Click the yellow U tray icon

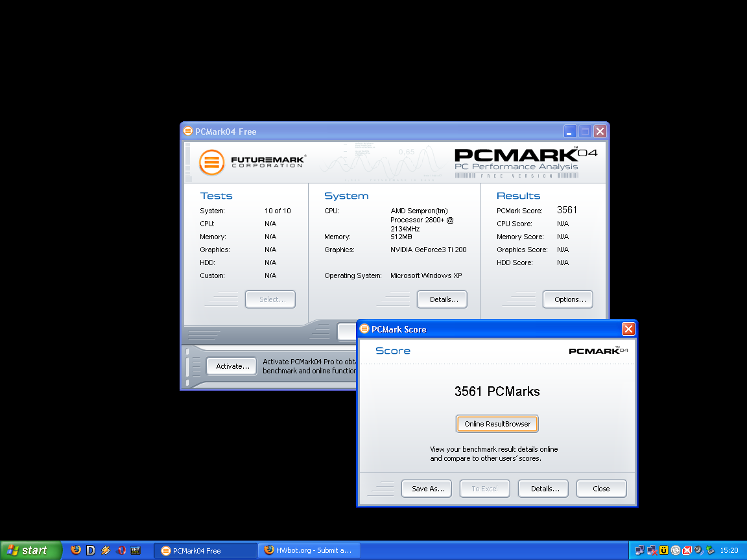coord(663,550)
